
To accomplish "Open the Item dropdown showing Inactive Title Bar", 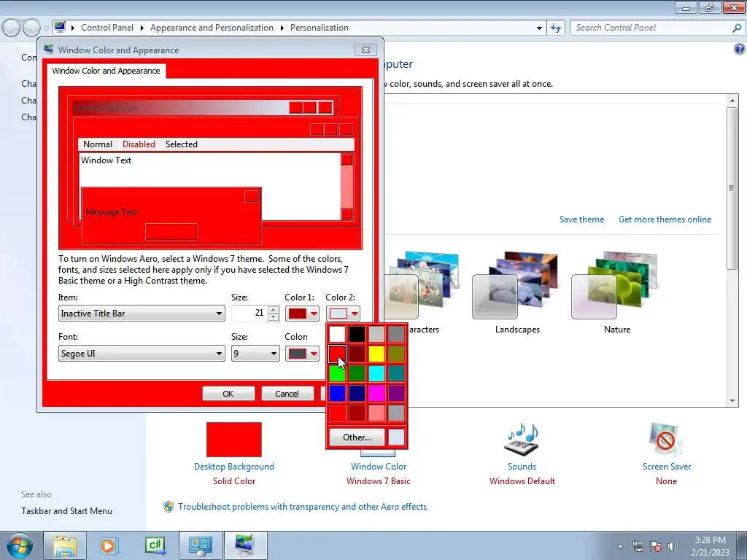I will coord(142,314).
